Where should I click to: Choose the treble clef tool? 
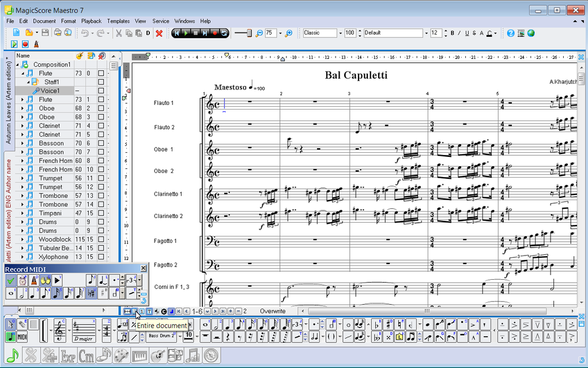click(59, 331)
